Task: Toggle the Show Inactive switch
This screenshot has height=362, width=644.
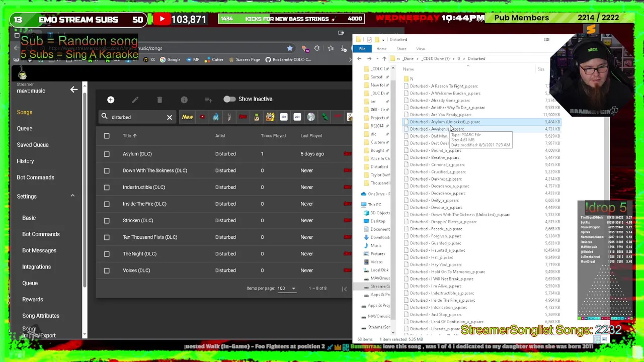Action: pyautogui.click(x=229, y=99)
